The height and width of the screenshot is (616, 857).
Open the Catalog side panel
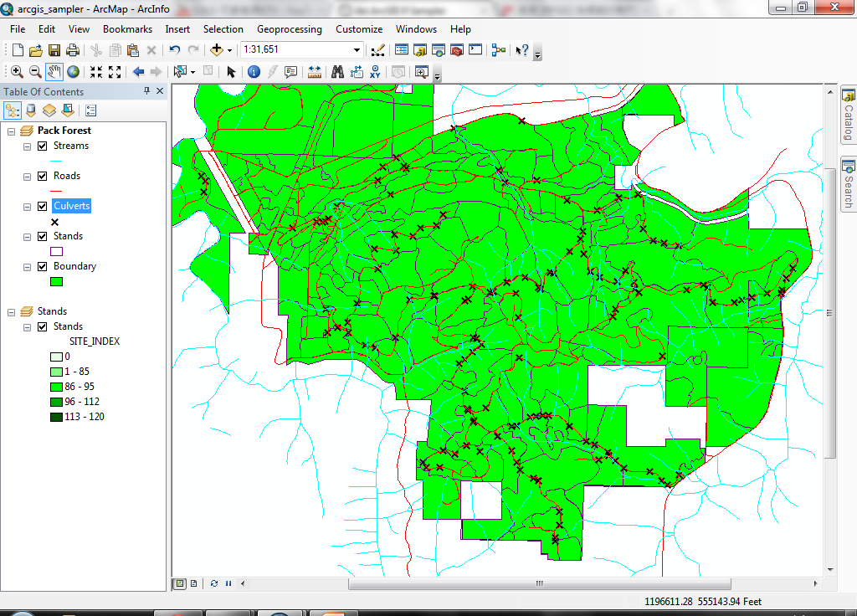point(848,115)
